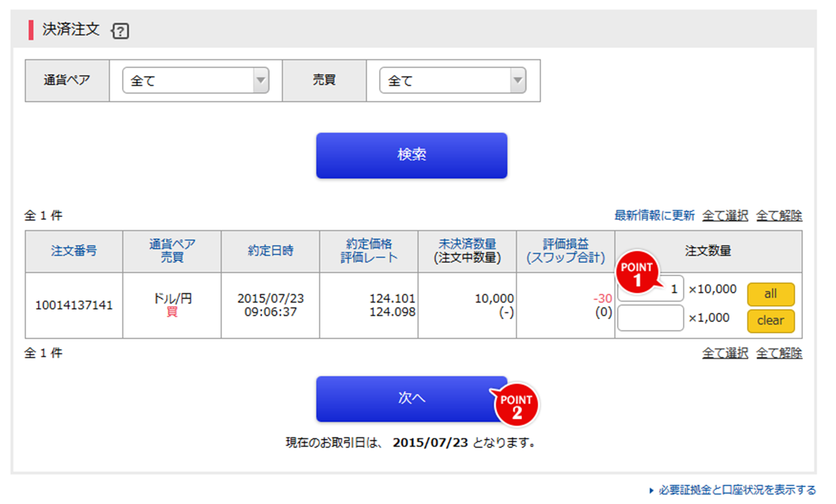836x504 pixels.
Task: Click the POINT 2 callout badge
Action: (516, 405)
